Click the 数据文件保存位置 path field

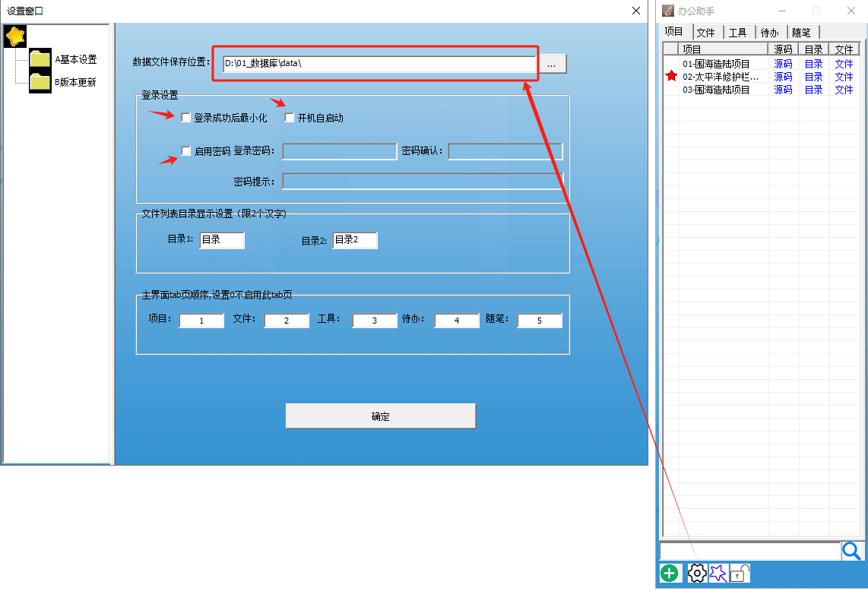[379, 63]
